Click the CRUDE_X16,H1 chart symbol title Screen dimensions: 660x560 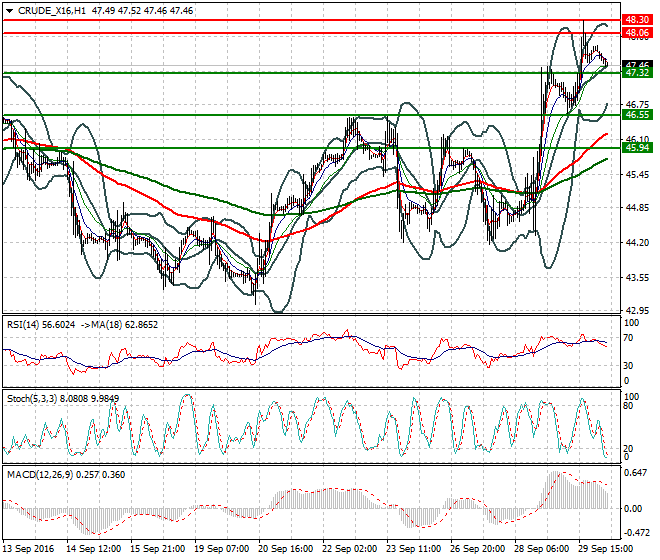pyautogui.click(x=48, y=9)
